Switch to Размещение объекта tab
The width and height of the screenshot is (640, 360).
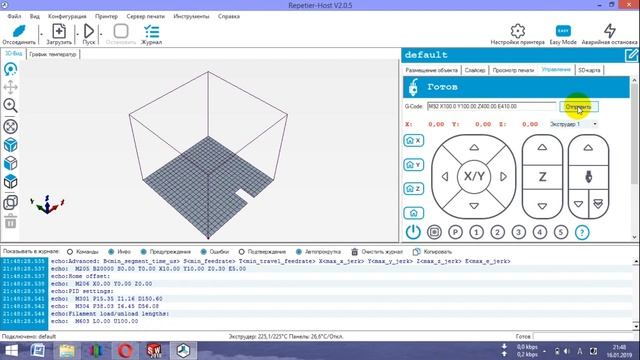(431, 70)
